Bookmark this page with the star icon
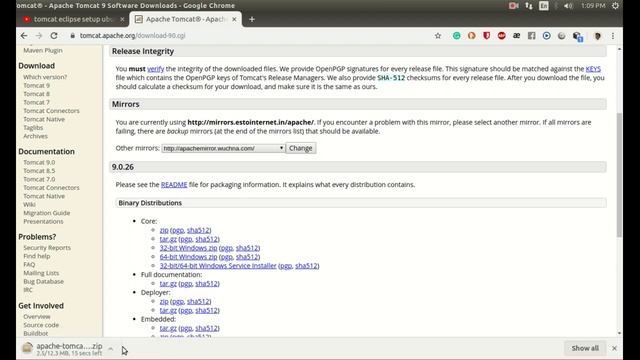640x360 pixels. (438, 36)
